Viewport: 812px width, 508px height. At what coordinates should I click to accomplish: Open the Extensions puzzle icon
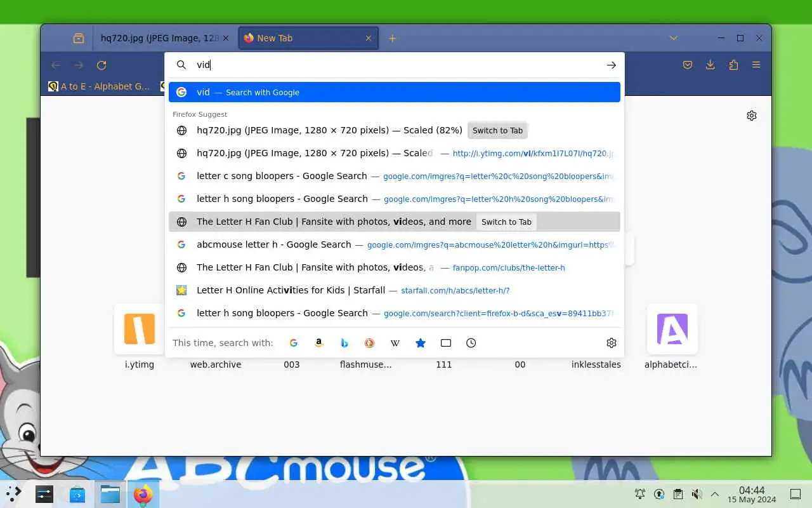pos(733,65)
